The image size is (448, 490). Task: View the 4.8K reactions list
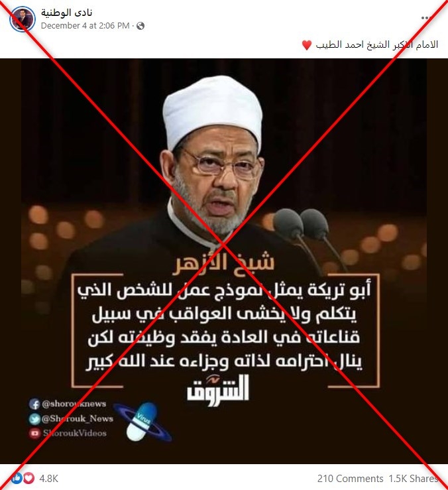49,479
